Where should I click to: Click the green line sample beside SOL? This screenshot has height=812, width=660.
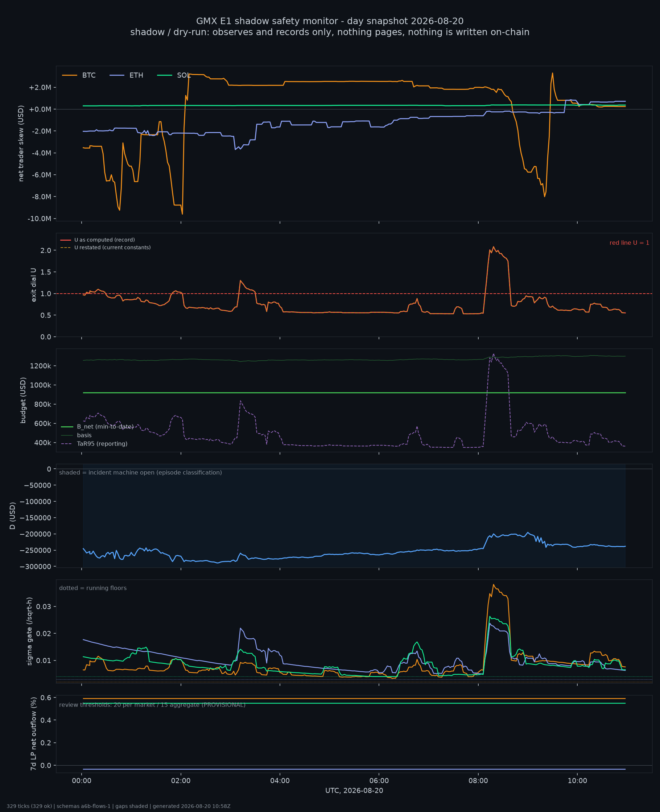point(165,75)
